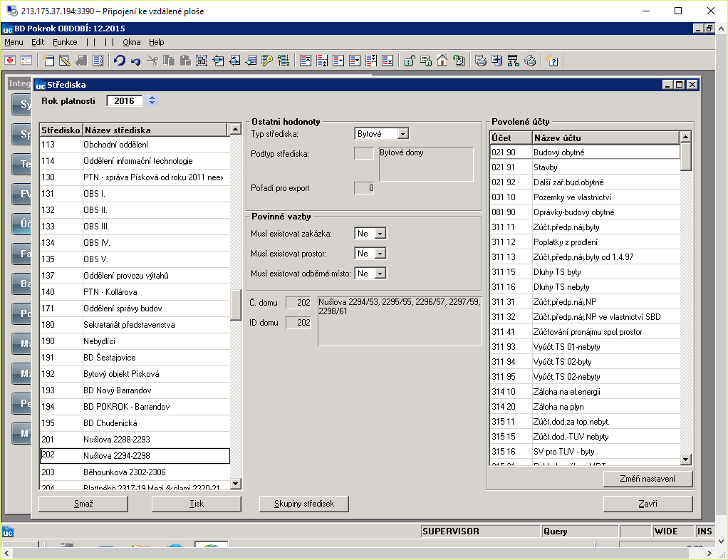Click the undo arrow toolbar icon
The image size is (728, 560).
coord(120,61)
